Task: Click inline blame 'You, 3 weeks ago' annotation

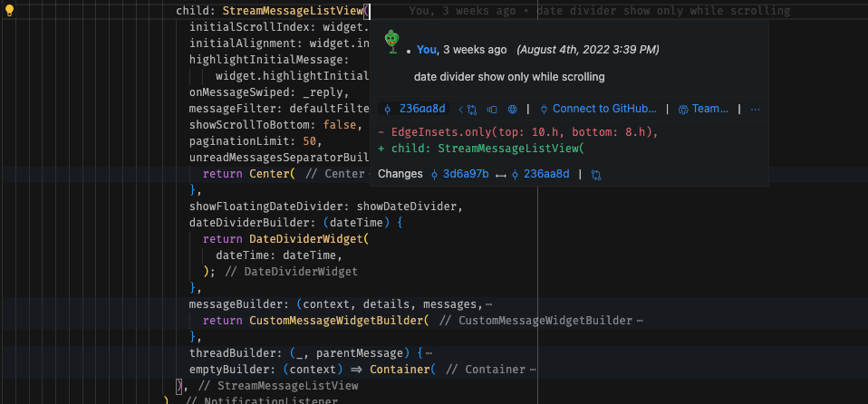Action: (x=461, y=11)
